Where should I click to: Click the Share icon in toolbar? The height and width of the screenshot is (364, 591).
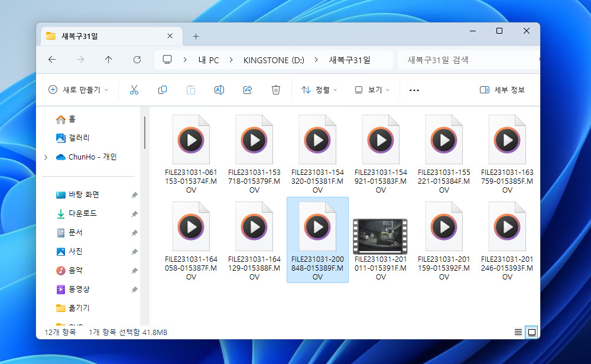click(248, 90)
